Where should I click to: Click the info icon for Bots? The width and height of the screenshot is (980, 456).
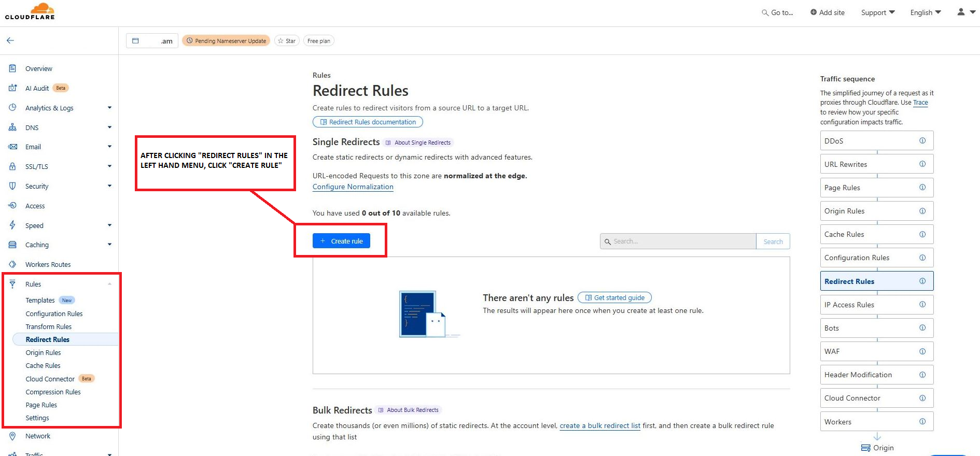(x=922, y=327)
